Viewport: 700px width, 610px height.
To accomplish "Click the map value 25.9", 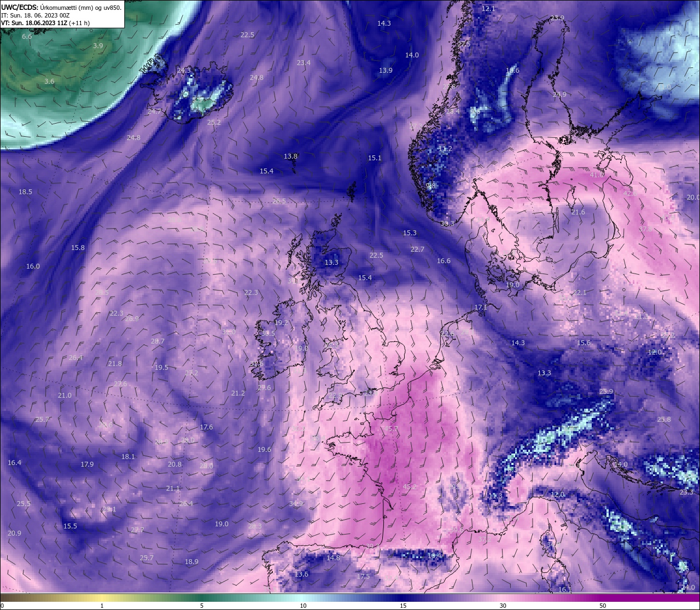I will [x=606, y=392].
